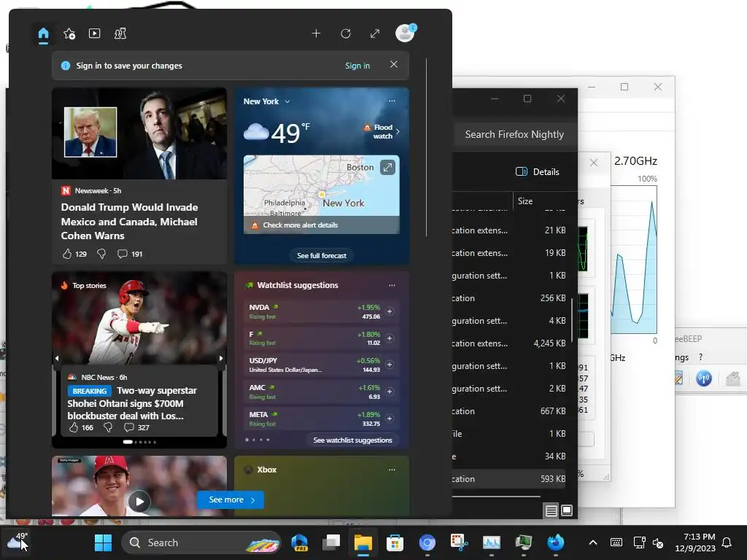The height and width of the screenshot is (560, 747).
Task: Dismiss the sign in banner
Action: coord(393,64)
